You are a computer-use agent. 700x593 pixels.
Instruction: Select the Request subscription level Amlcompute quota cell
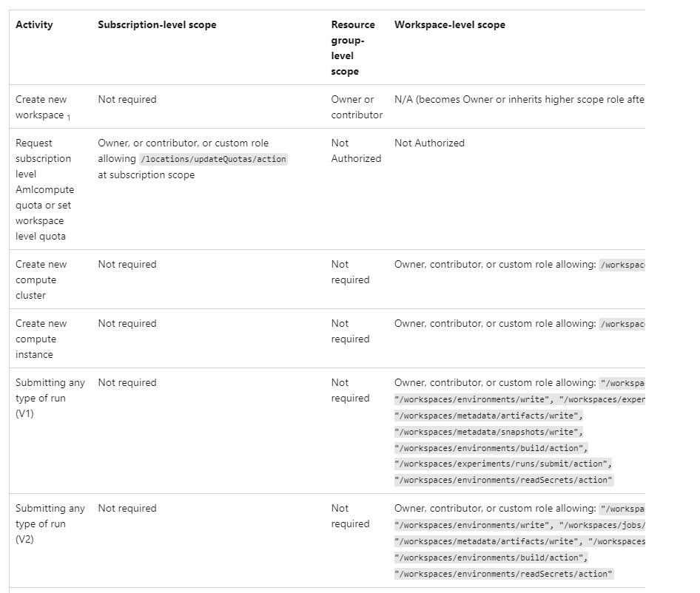click(44, 189)
